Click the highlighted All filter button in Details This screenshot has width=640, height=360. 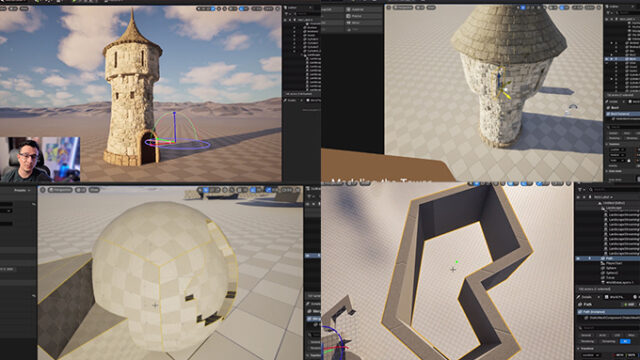click(624, 341)
